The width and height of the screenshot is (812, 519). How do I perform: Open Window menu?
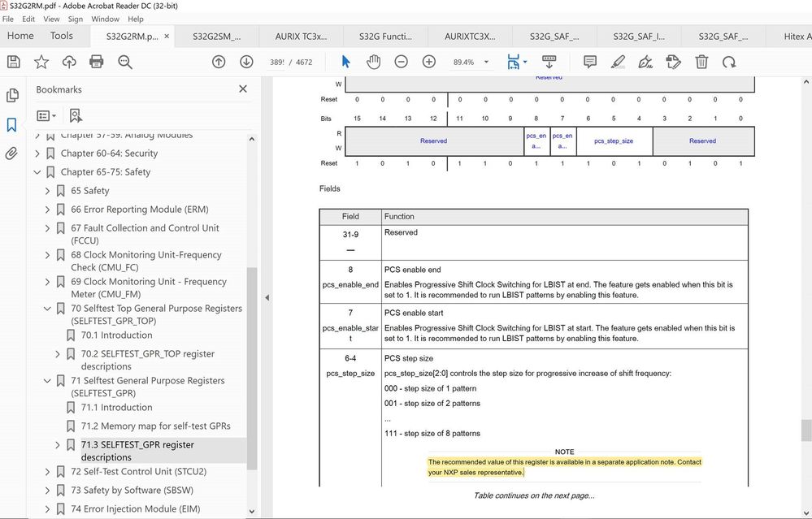click(x=105, y=19)
